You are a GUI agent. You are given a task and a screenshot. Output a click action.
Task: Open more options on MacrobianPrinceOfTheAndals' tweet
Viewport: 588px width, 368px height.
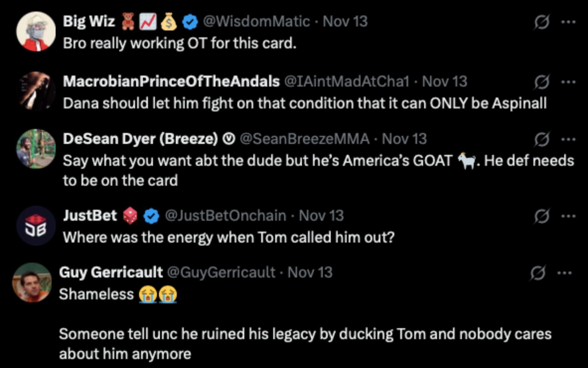click(568, 82)
